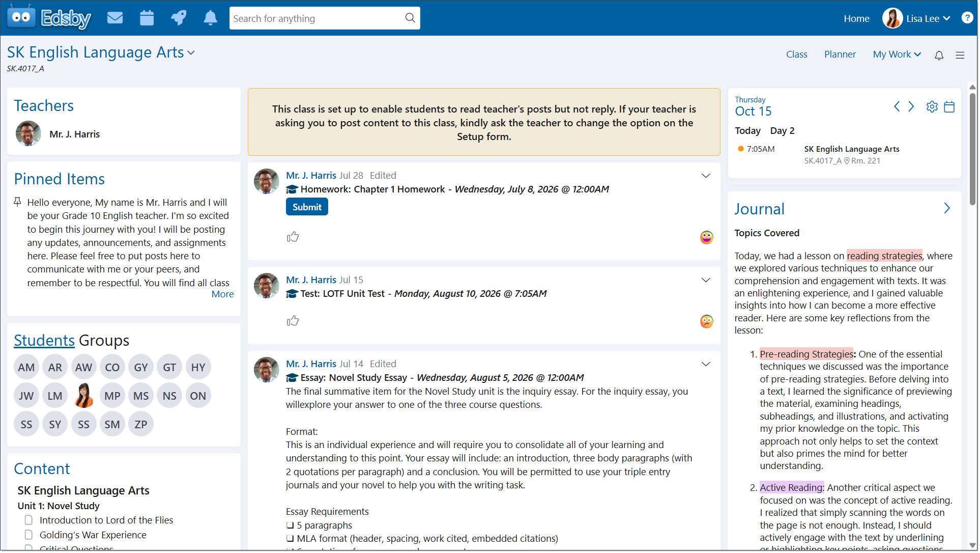Open Lisa Lee user menu
Viewport: 980px width, 553px height.
coord(916,18)
